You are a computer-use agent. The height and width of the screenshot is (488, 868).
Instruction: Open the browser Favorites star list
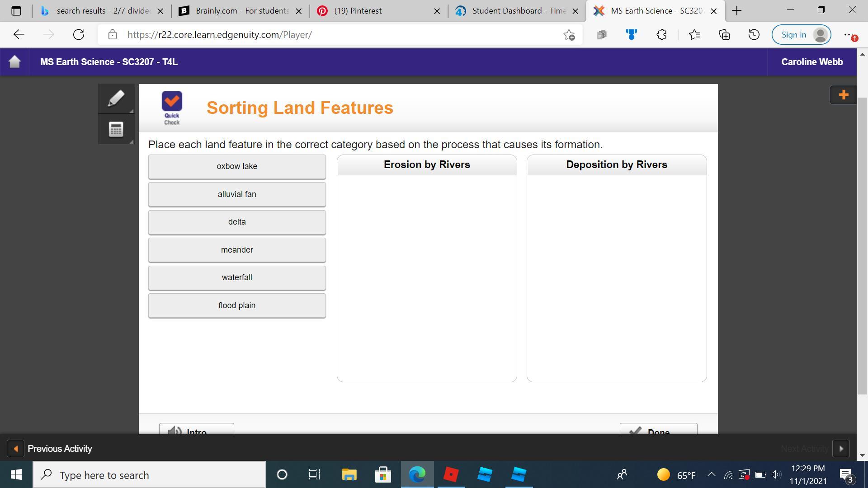(x=694, y=35)
